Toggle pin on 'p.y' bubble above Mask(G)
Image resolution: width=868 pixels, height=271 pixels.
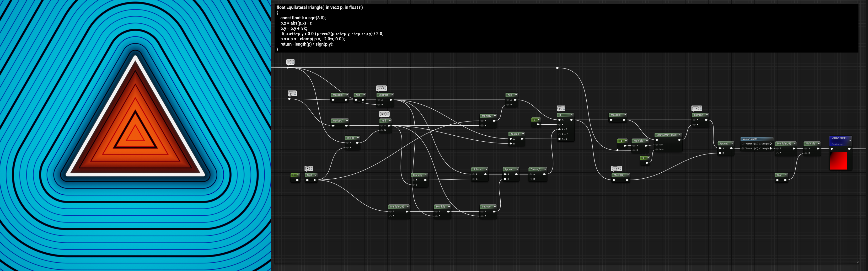pos(620,167)
